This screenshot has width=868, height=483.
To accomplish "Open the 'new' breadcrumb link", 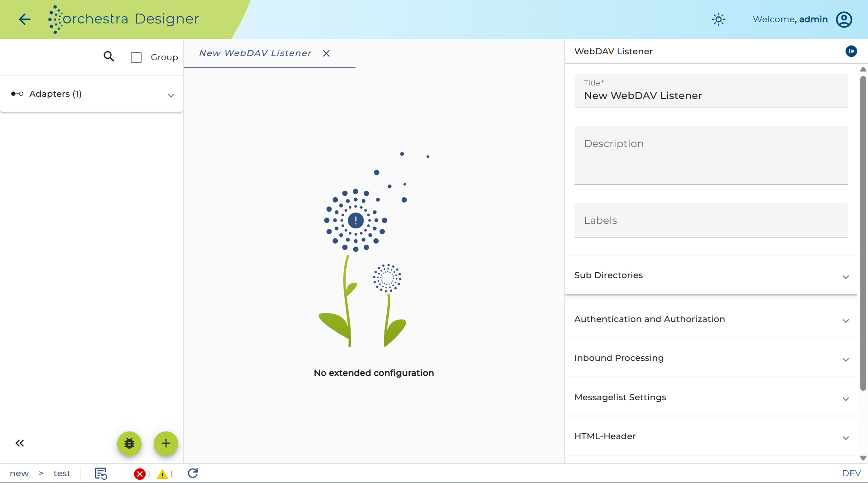I will coord(19,474).
